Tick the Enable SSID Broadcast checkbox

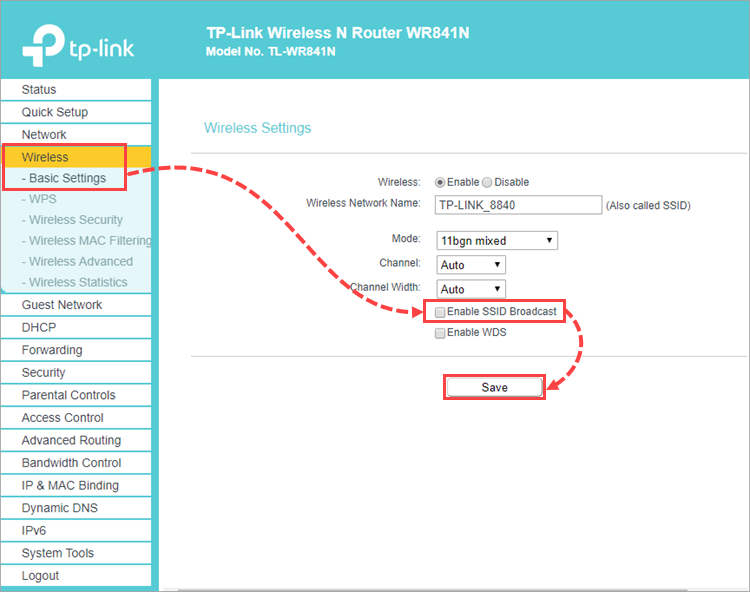pyautogui.click(x=440, y=312)
